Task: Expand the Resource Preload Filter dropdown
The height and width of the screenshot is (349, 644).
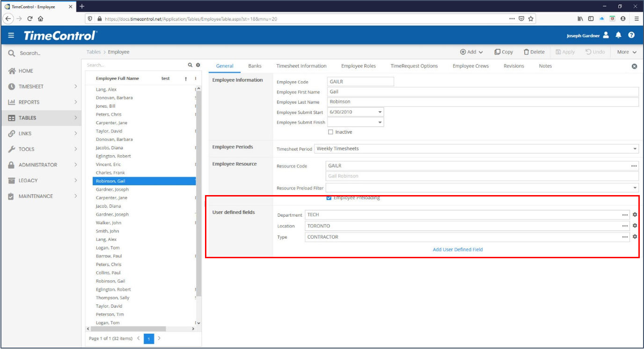Action: pyautogui.click(x=636, y=187)
